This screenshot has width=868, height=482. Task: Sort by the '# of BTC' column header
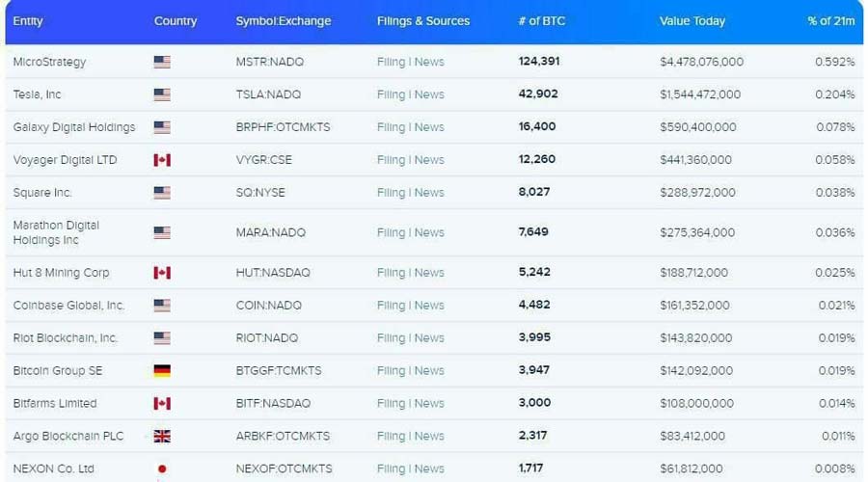coord(541,21)
